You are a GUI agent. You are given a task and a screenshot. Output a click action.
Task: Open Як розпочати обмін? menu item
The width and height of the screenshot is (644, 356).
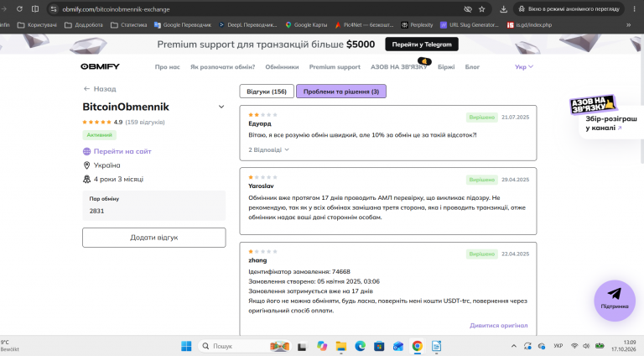pos(222,67)
